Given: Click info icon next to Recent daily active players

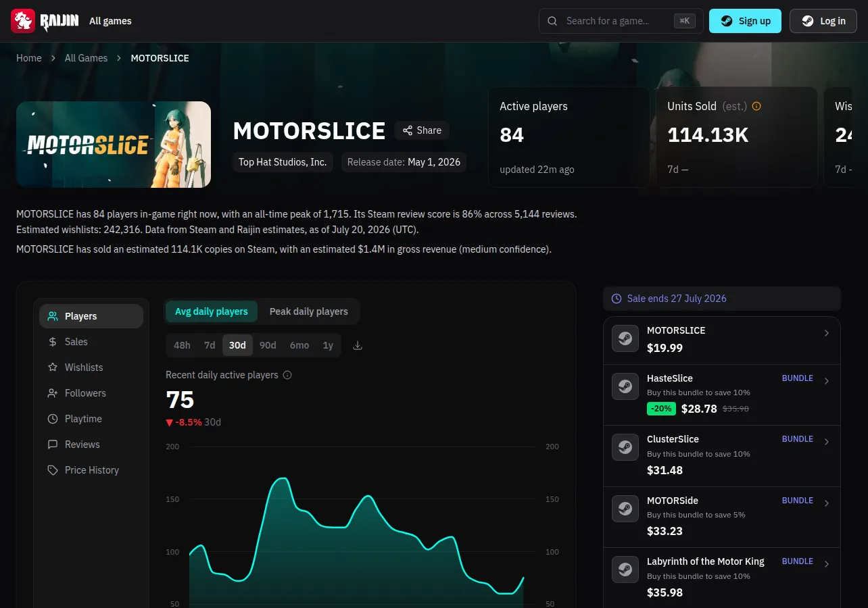Looking at the screenshot, I should (x=287, y=375).
